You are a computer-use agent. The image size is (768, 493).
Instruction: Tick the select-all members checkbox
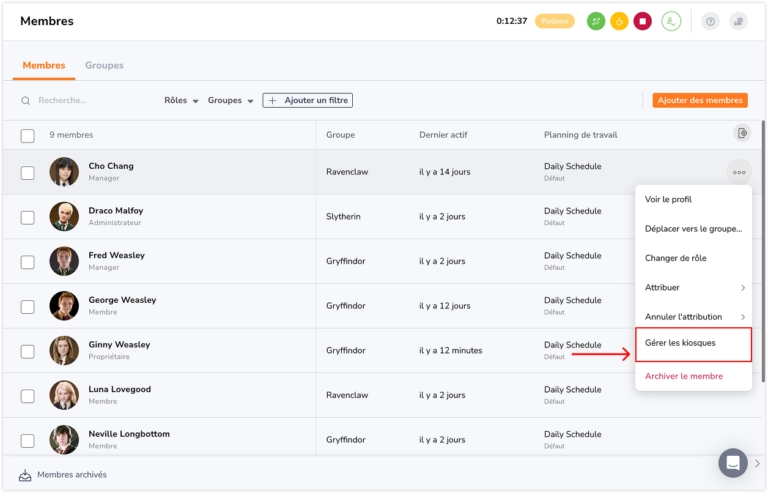pyautogui.click(x=27, y=135)
